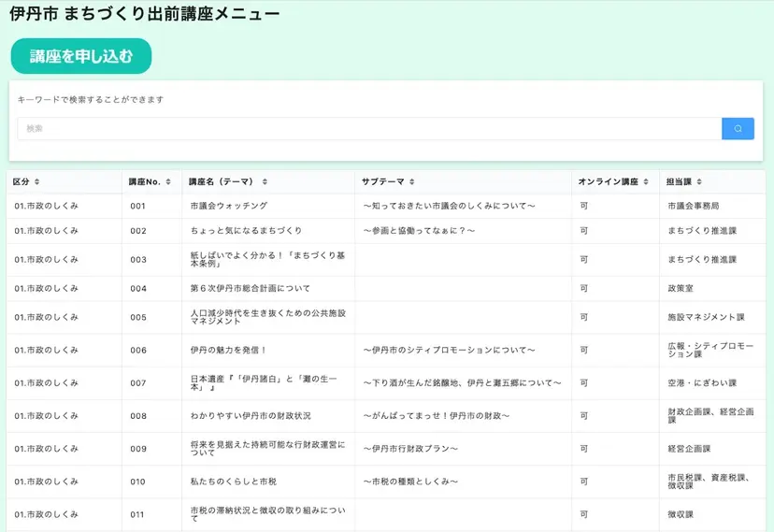Select course 第６次伊丹市総合計画について
This screenshot has height=532, width=774.
click(x=251, y=288)
